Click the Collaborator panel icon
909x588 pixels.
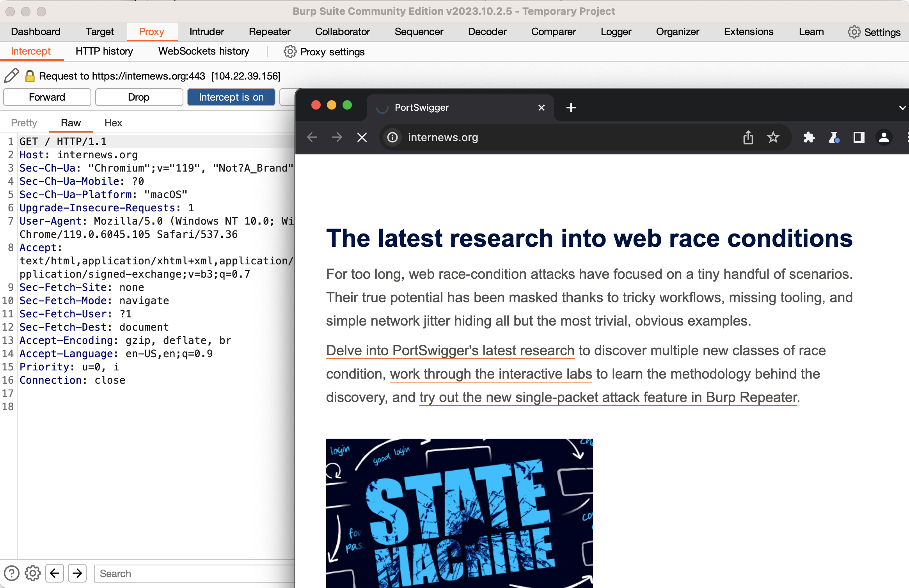pyautogui.click(x=341, y=30)
